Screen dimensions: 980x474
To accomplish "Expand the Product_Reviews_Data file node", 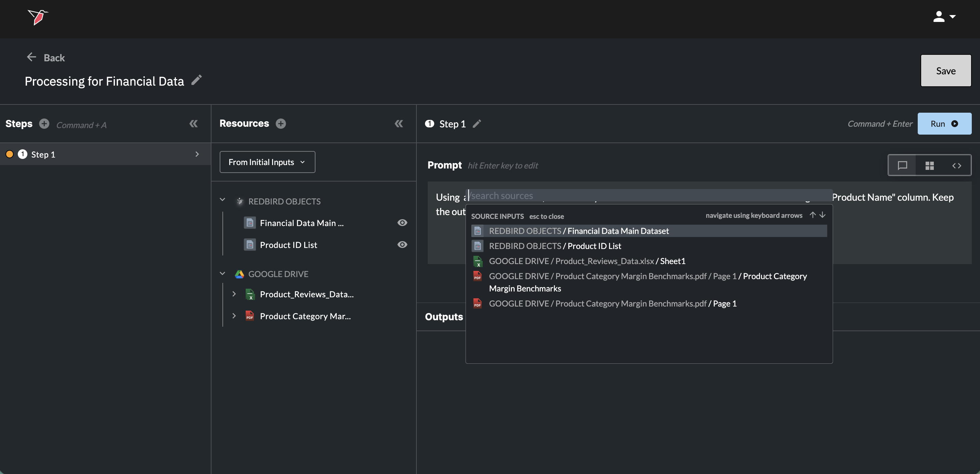I will pyautogui.click(x=234, y=294).
